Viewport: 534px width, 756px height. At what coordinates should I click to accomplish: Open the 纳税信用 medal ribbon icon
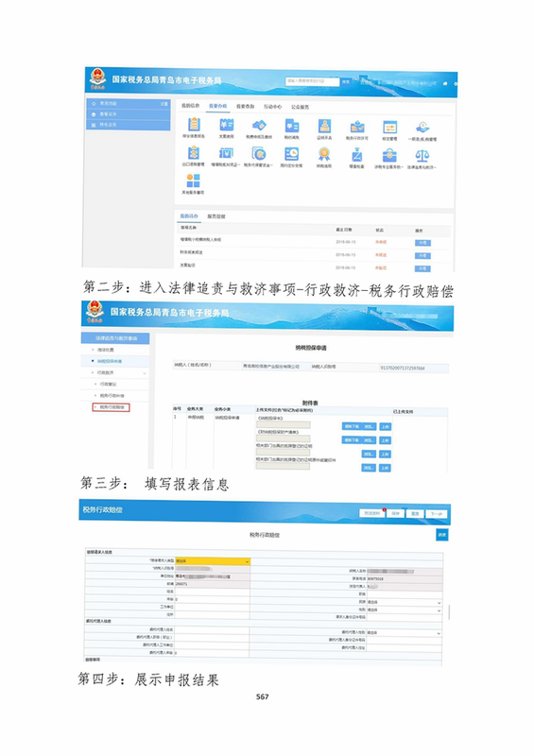click(x=324, y=154)
